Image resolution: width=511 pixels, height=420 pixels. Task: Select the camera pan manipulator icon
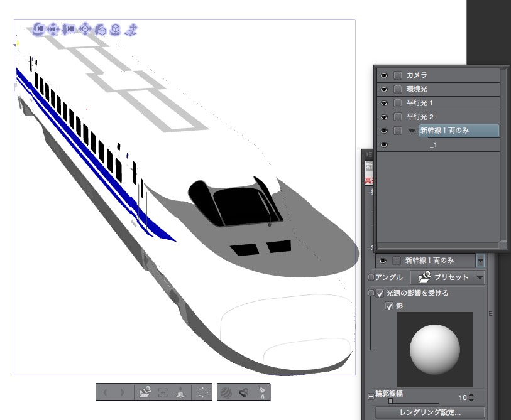tap(53, 30)
